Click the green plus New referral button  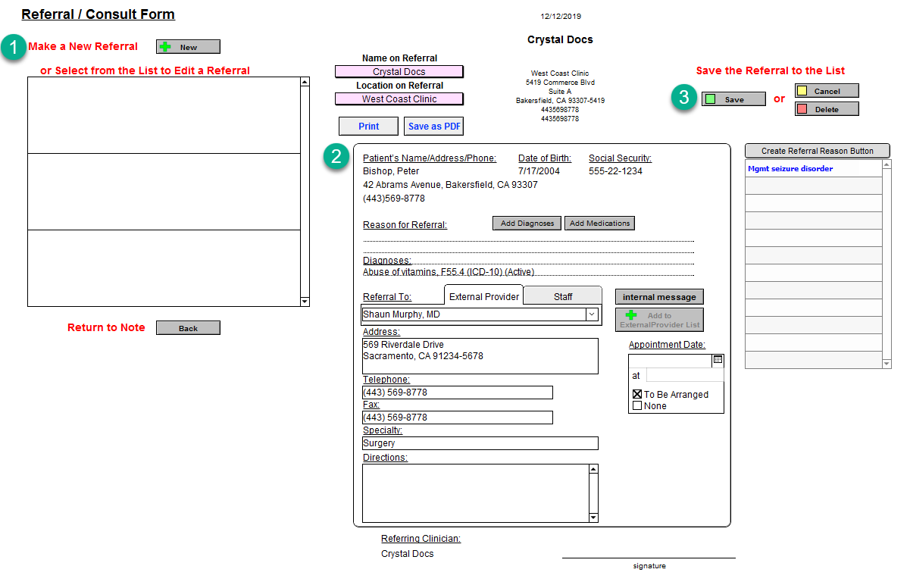pos(188,47)
